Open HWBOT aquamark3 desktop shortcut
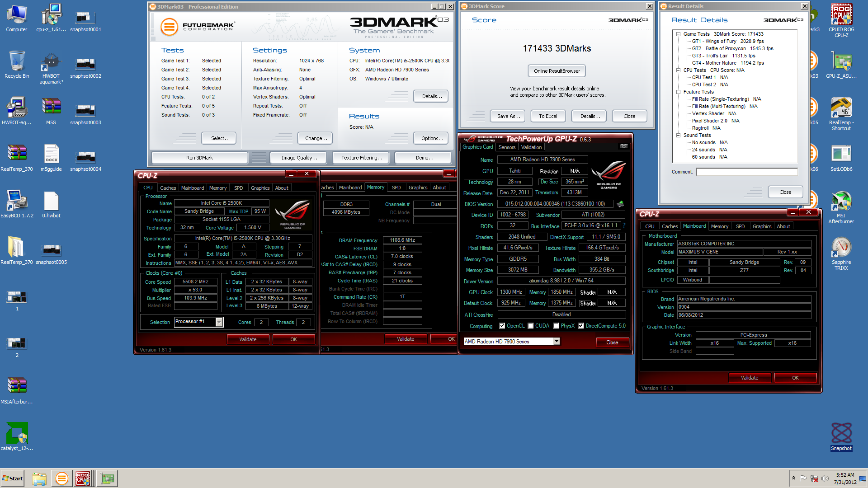Viewport: 868px width, 488px height. click(51, 68)
